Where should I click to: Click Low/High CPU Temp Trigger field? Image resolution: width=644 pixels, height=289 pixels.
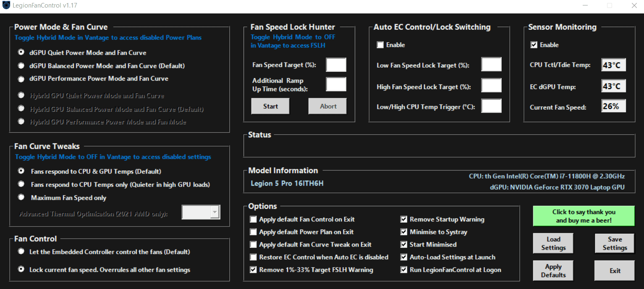click(x=491, y=106)
